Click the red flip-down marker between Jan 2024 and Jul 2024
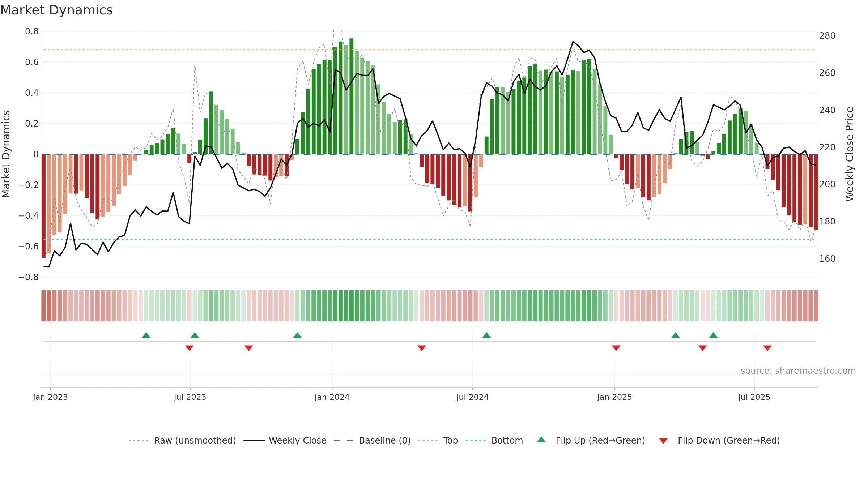This screenshot has width=868, height=488. point(422,348)
